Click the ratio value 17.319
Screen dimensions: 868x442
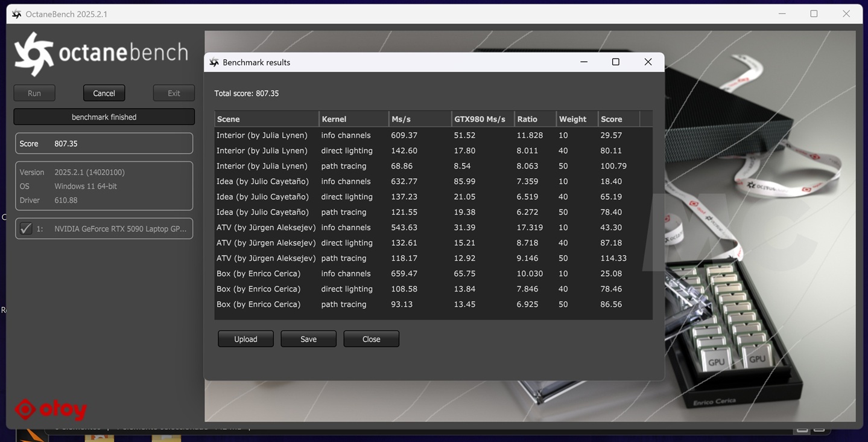(530, 228)
